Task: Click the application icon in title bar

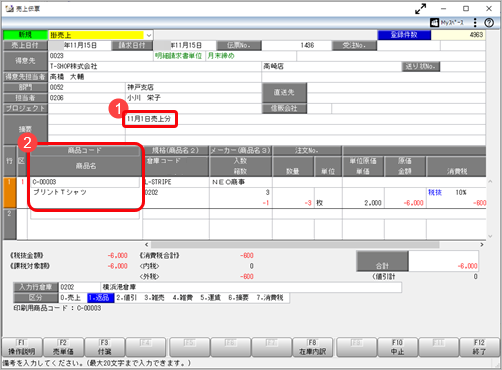Action: coord(9,9)
